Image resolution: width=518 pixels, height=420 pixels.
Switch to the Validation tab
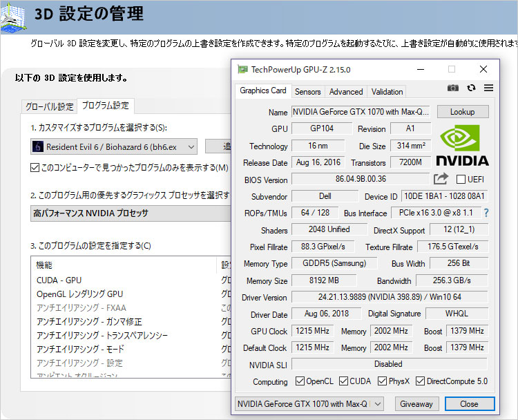(x=387, y=92)
